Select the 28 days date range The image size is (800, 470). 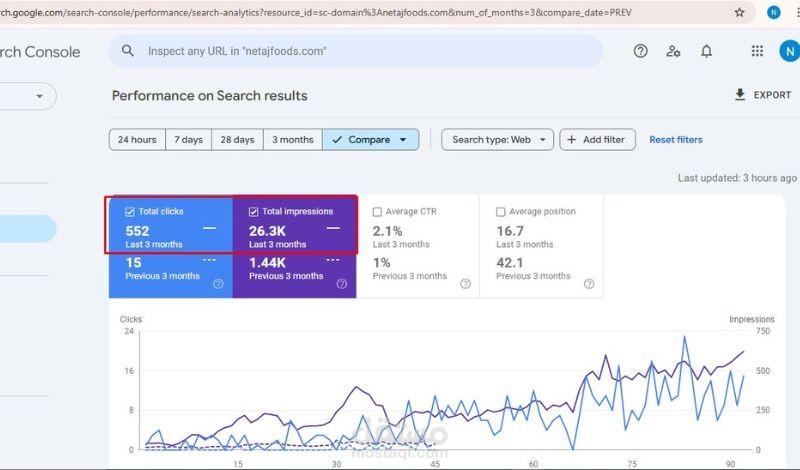point(237,139)
